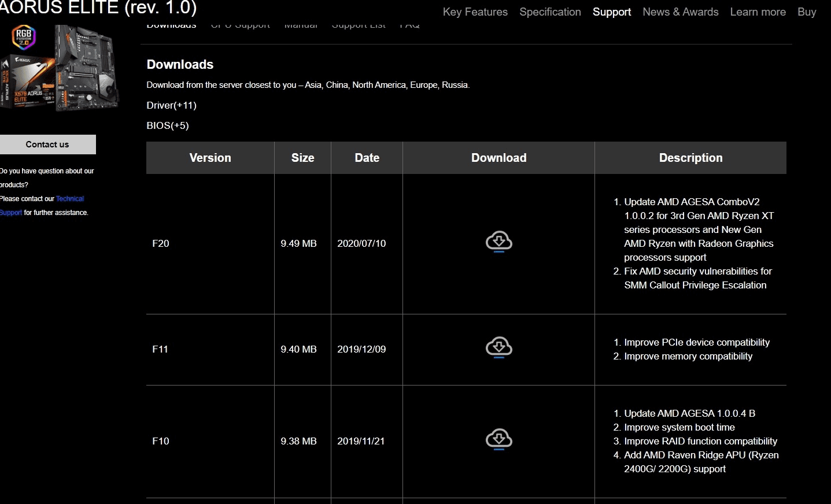
Task: Open the Buy page
Action: (807, 12)
